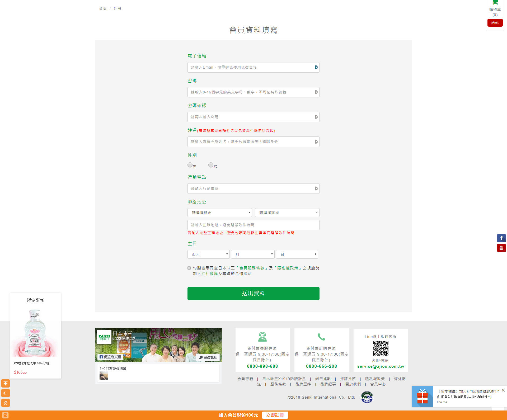
Task: Open the Facebook side icon
Action: [x=501, y=238]
